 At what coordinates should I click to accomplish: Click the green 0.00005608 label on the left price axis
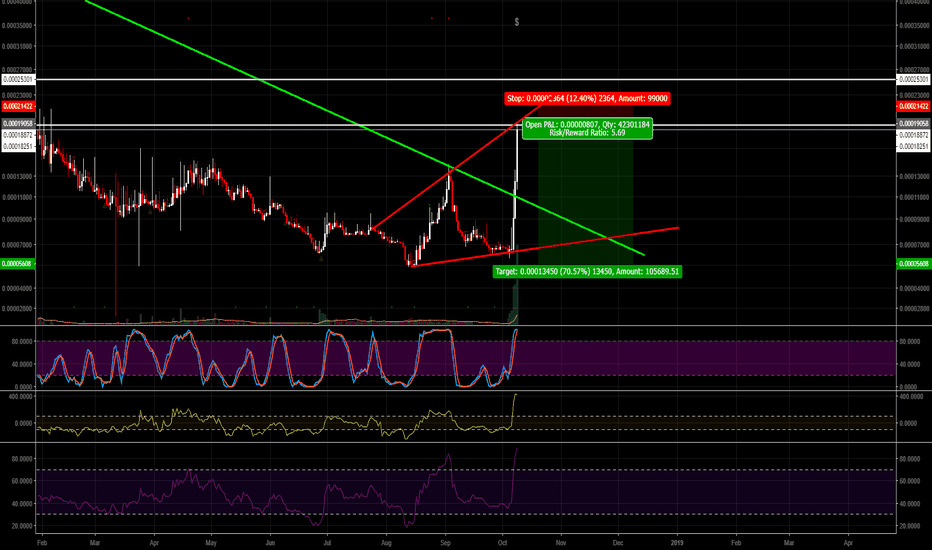[x=18, y=263]
